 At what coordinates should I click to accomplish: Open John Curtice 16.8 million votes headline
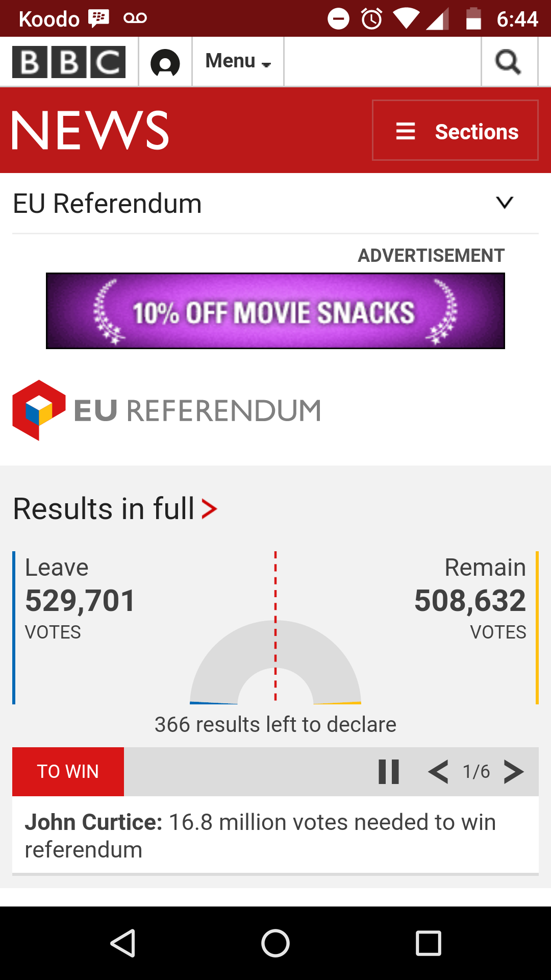(x=260, y=836)
